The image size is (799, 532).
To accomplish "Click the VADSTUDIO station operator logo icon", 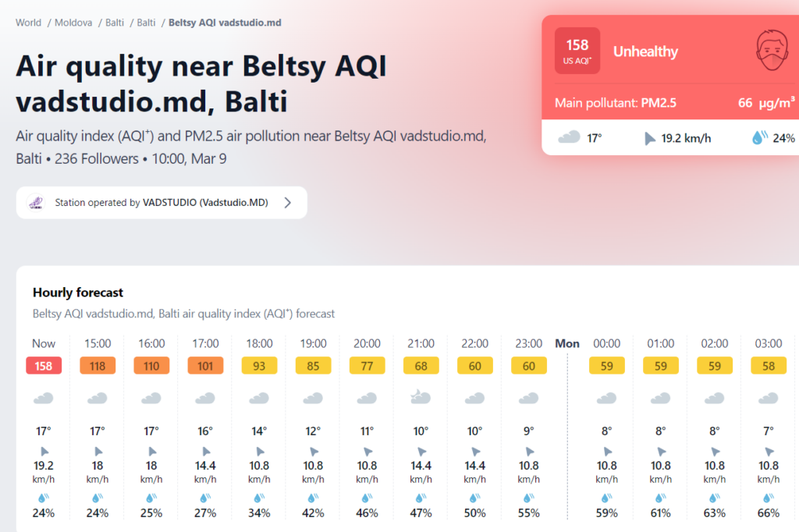I will pos(36,202).
